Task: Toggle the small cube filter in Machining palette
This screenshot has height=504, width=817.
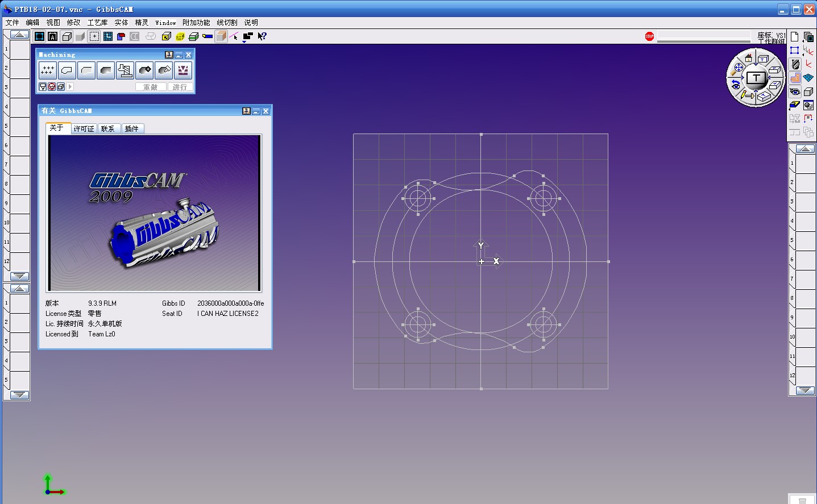Action: point(61,87)
